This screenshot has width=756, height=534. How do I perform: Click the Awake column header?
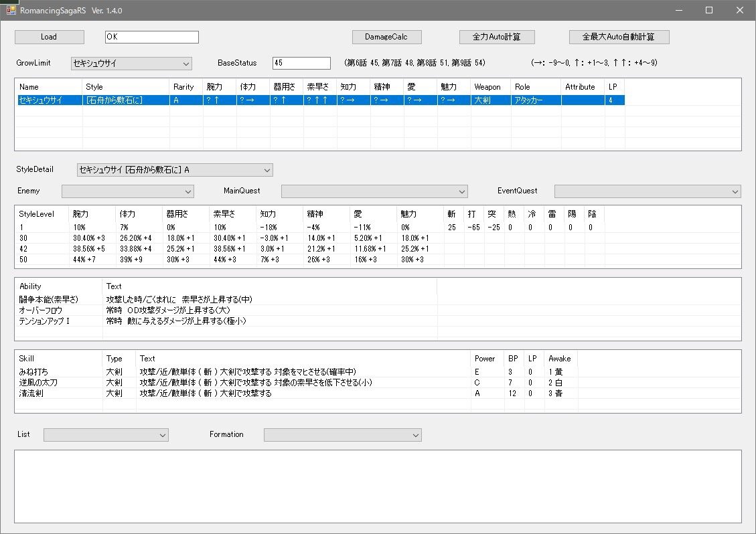pos(560,358)
